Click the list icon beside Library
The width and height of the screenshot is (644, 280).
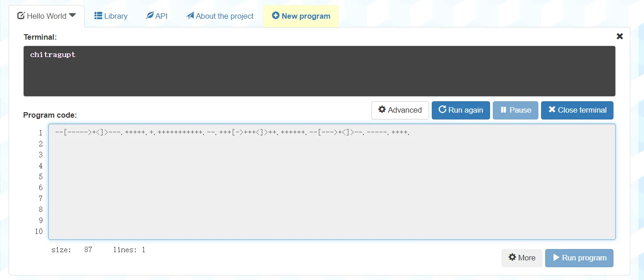[98, 16]
